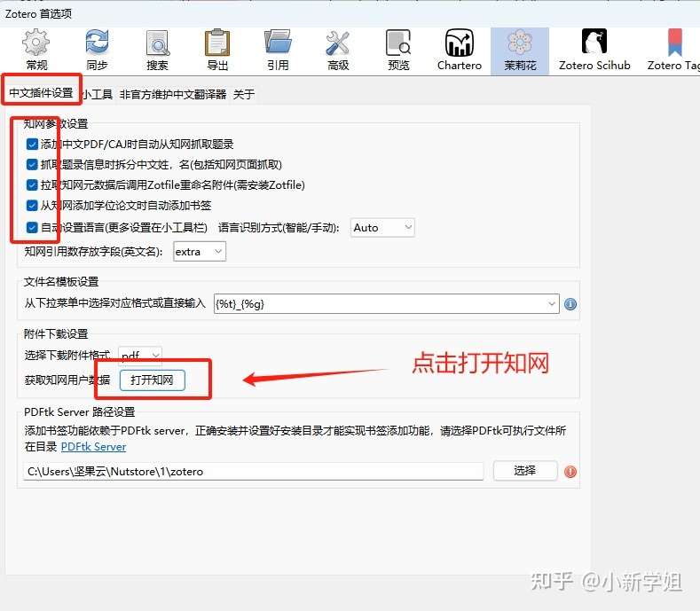Toggle 从知网添加学位论文时自动添加书签 checkbox
The image size is (700, 611).
tap(32, 206)
